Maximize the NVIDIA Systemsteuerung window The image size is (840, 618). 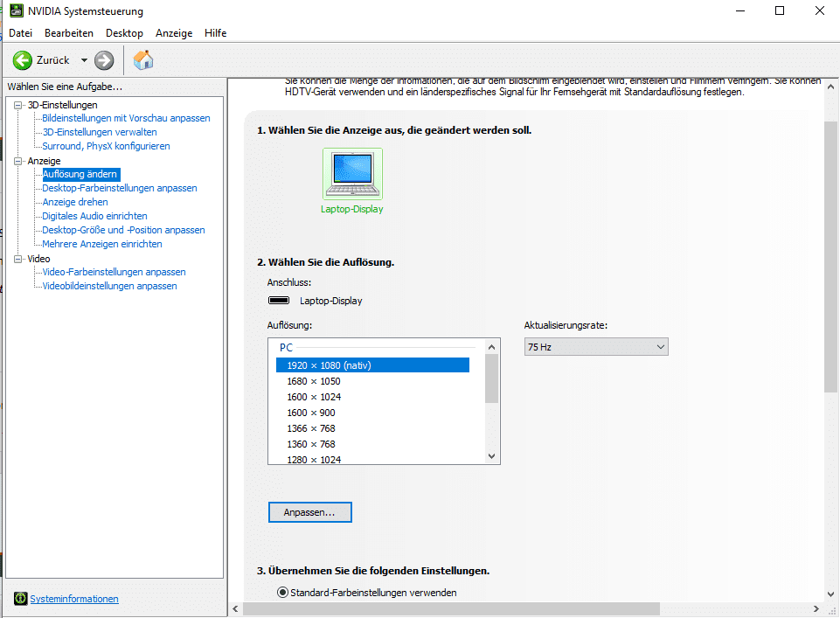coord(780,10)
